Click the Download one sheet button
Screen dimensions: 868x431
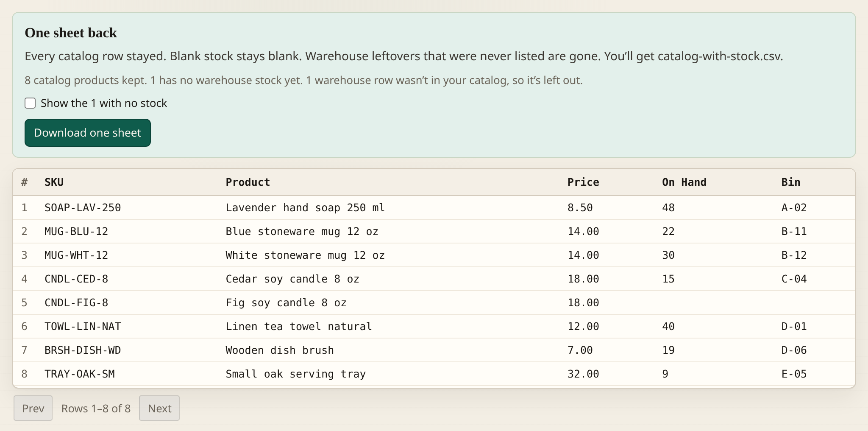coord(88,133)
